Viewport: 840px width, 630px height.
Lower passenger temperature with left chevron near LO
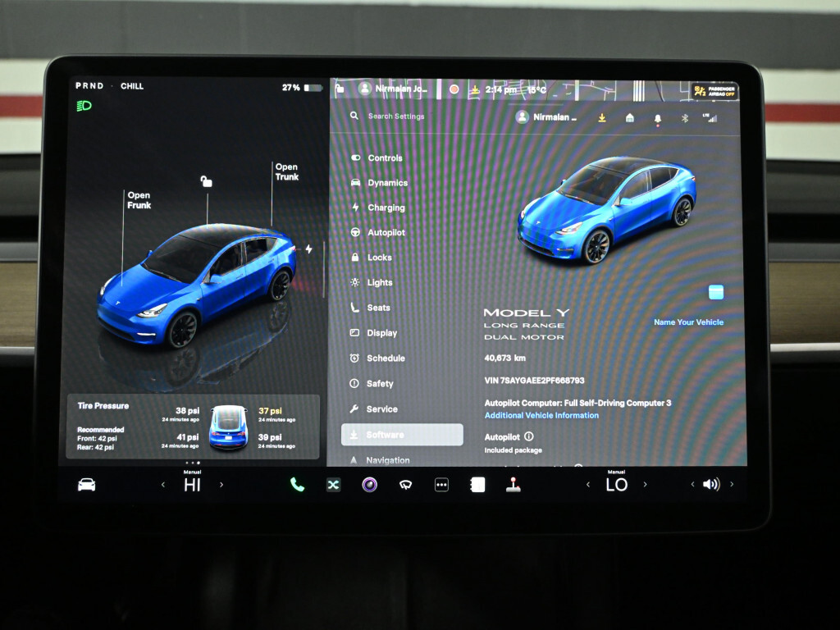[x=588, y=485]
